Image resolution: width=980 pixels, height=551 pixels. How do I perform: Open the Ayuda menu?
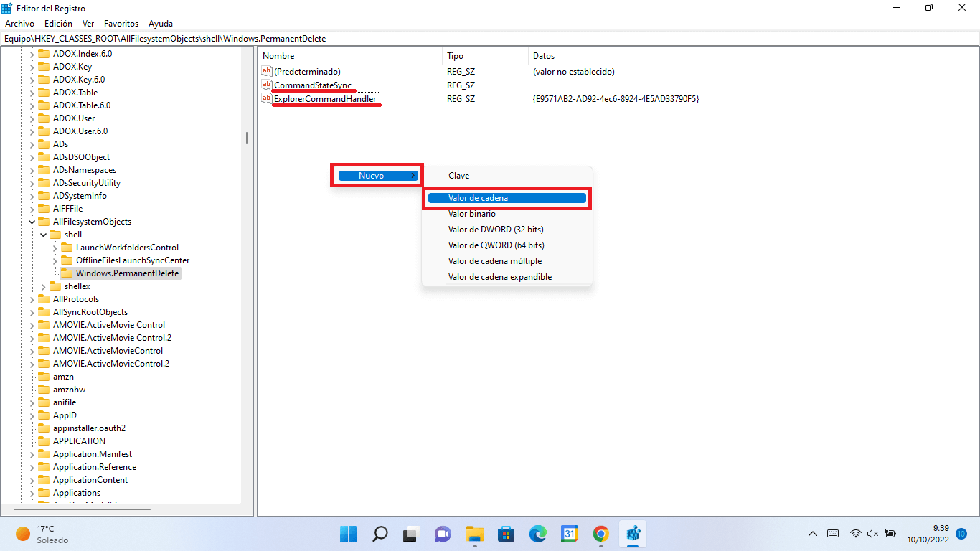(x=160, y=24)
